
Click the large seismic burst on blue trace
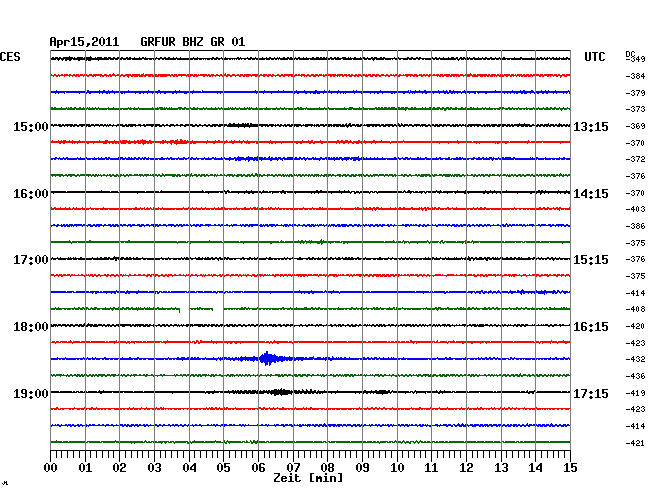coord(269,358)
